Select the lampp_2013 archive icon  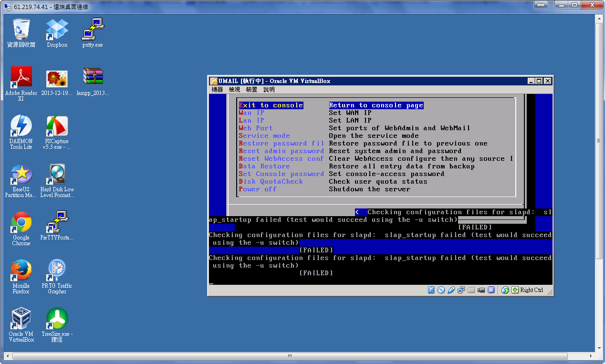(93, 82)
